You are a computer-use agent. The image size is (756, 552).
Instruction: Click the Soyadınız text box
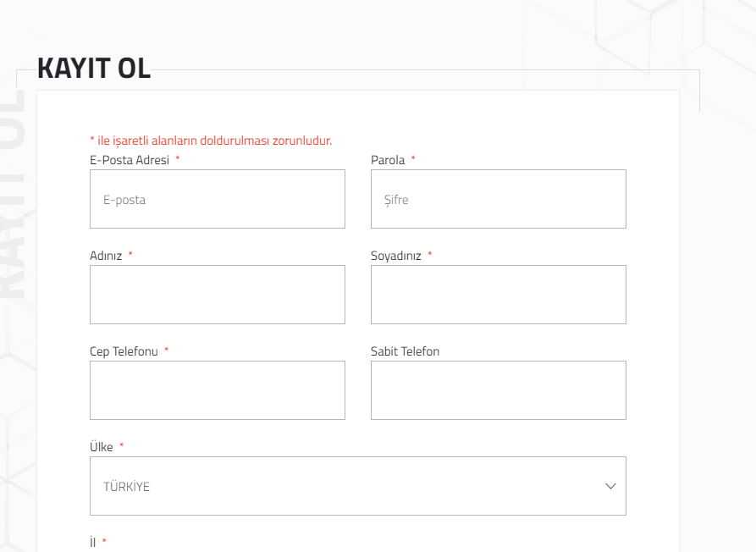(499, 295)
